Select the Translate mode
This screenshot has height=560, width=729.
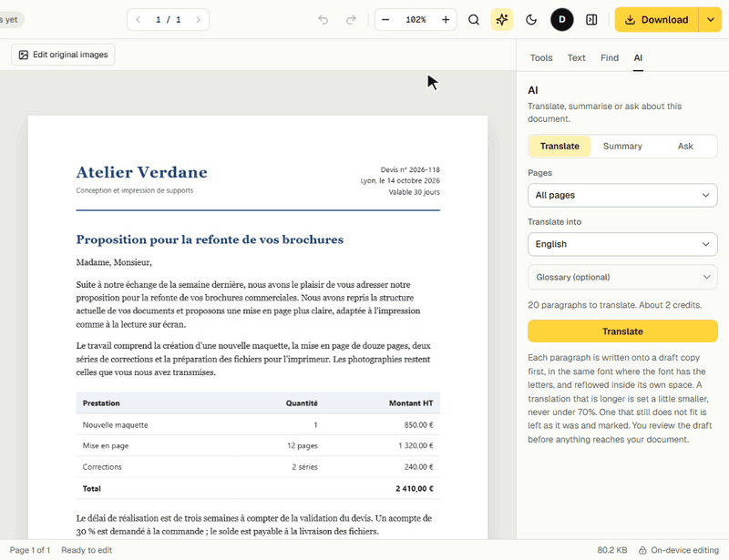(x=560, y=146)
